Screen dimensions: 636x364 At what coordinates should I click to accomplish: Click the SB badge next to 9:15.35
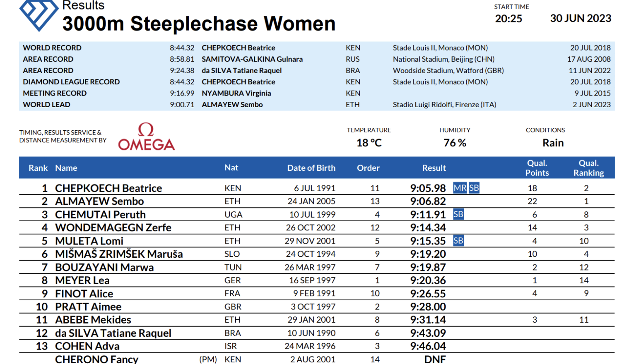coord(458,241)
